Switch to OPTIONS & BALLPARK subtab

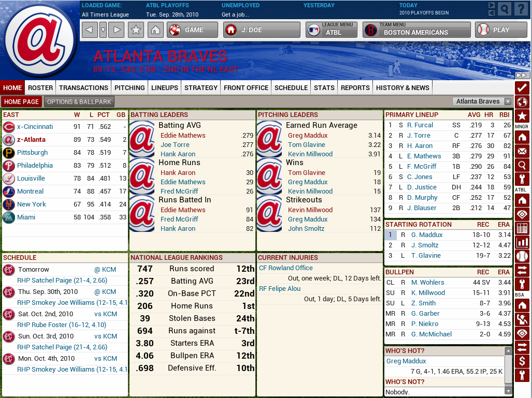tap(79, 102)
